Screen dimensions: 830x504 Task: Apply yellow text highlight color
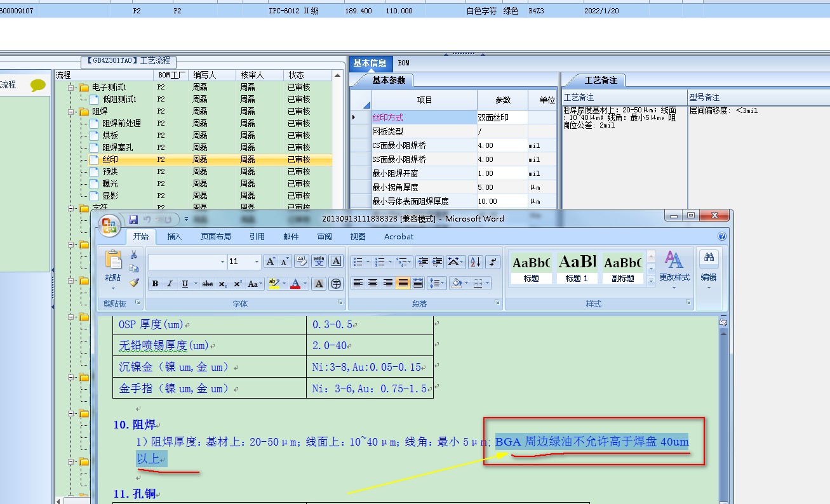tap(274, 284)
